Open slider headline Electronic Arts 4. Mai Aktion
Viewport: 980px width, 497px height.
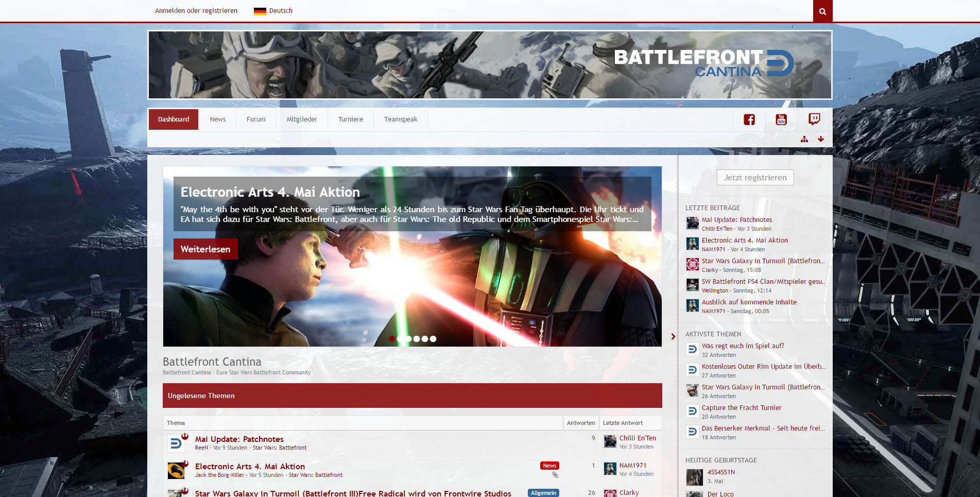270,192
